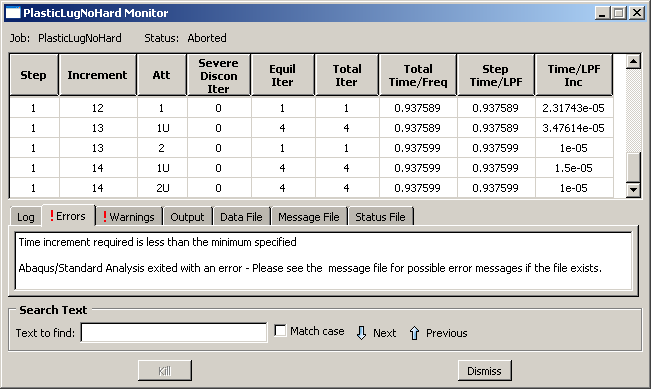Click the Increment column header
This screenshot has height=389, width=651.
point(98,75)
